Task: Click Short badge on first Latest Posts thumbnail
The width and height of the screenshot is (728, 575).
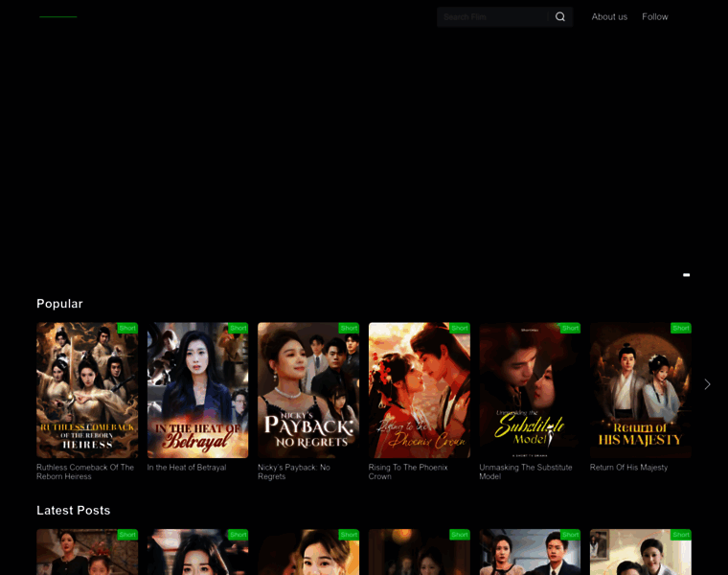Action: [x=127, y=535]
